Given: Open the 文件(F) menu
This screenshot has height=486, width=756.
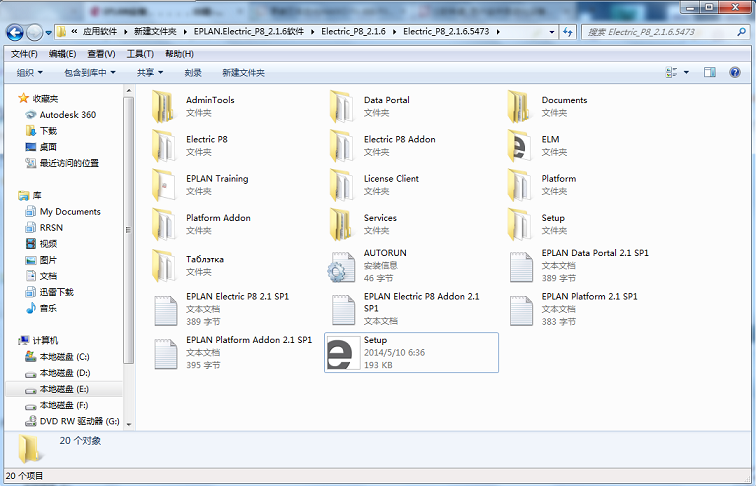Looking at the screenshot, I should pyautogui.click(x=24, y=53).
